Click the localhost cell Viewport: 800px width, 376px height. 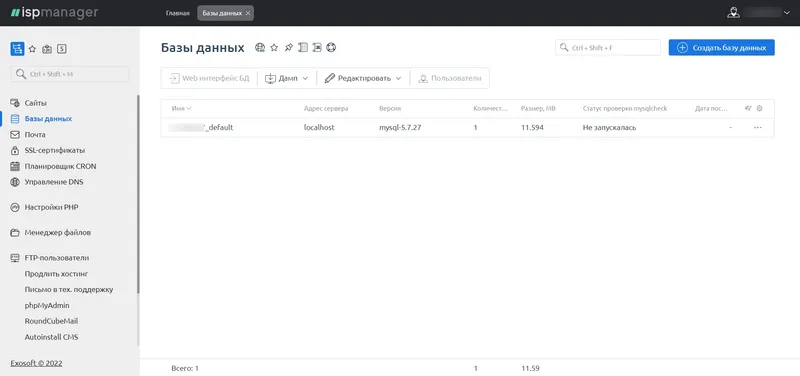coord(319,128)
